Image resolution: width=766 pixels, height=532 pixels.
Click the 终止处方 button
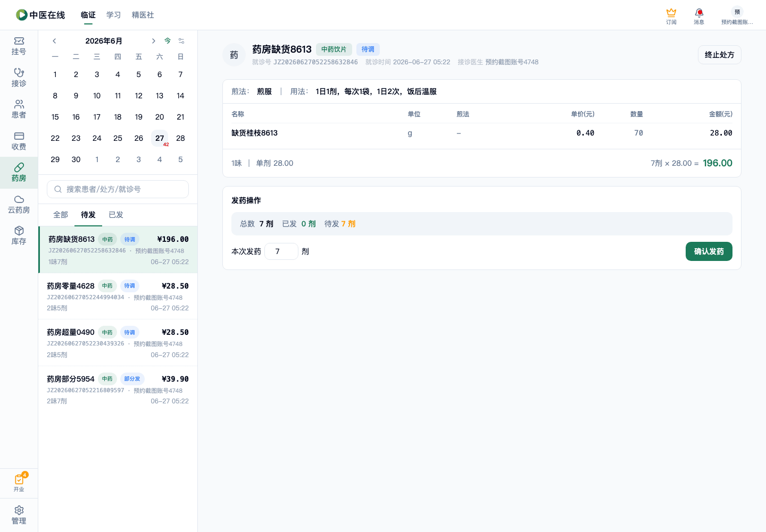point(719,55)
